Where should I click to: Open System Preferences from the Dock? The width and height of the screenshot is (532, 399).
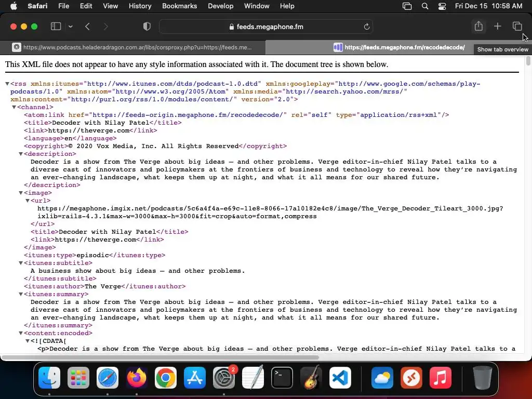224,378
